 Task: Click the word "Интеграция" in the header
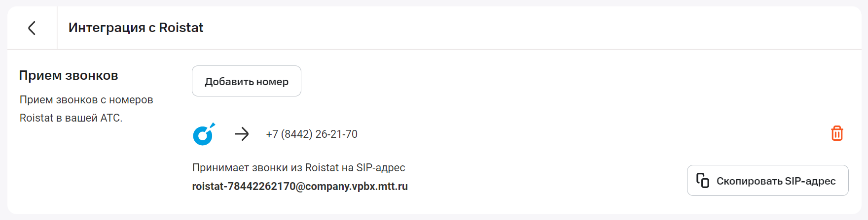[107, 28]
